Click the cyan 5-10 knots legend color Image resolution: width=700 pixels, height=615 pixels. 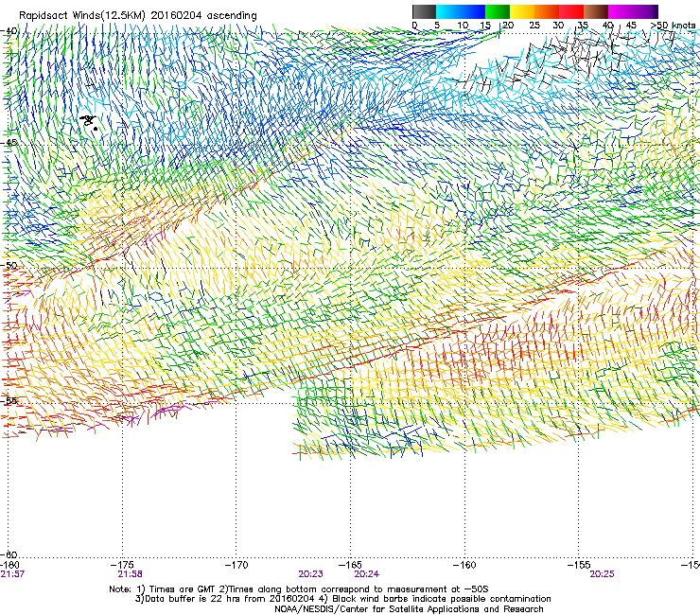pos(448,11)
